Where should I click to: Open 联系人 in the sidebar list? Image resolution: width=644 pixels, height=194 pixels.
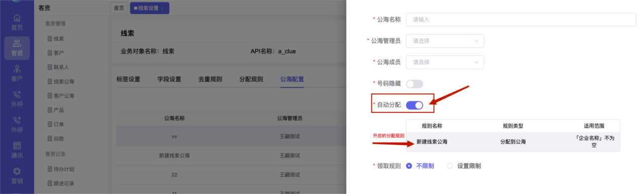coord(58,67)
